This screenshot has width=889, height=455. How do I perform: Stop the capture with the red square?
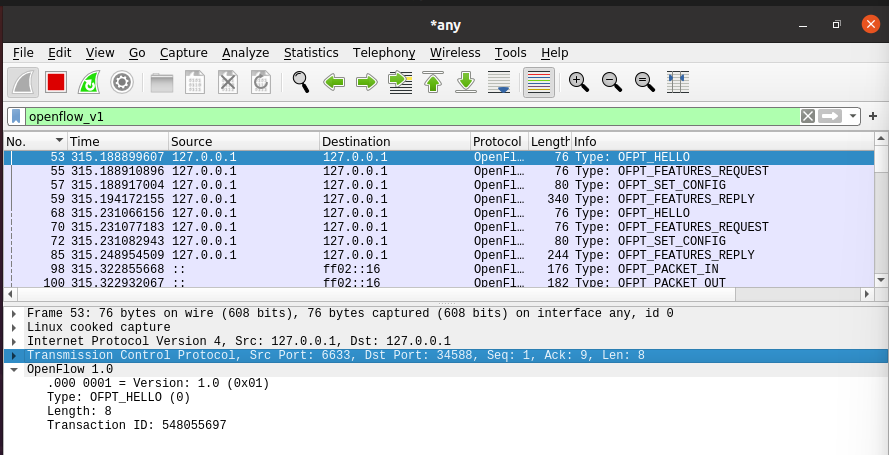pyautogui.click(x=56, y=83)
